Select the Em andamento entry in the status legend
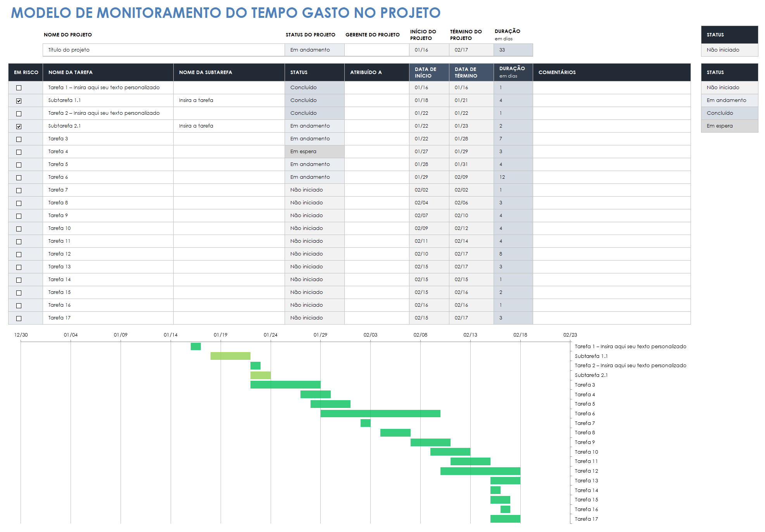The height and width of the screenshot is (532, 765). pyautogui.click(x=729, y=100)
